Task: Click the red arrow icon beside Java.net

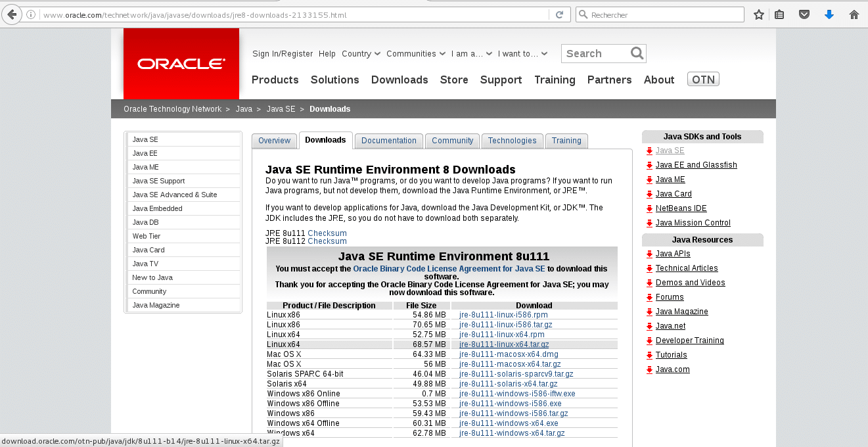Action: [x=649, y=327]
